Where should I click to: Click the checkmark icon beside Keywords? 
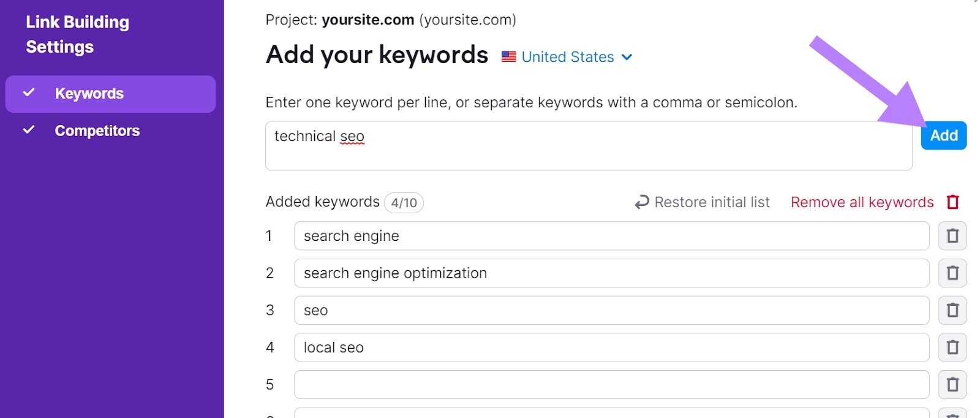tap(29, 93)
